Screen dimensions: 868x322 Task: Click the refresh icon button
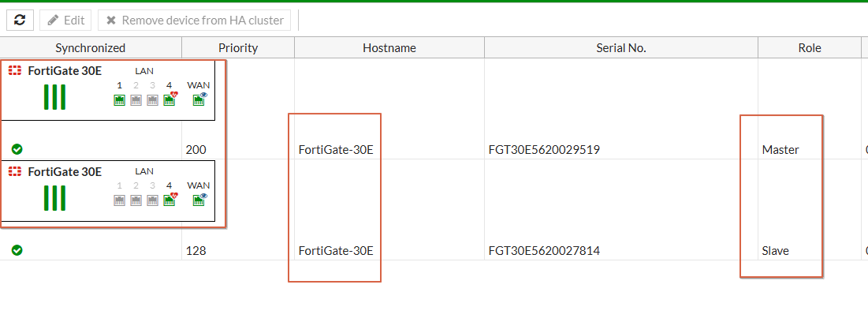[20, 20]
